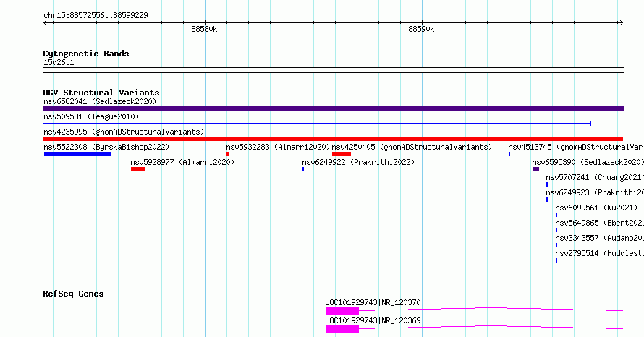Open nsv6099561 (Wu2021) label
This screenshot has width=644, height=337.
tap(596, 208)
